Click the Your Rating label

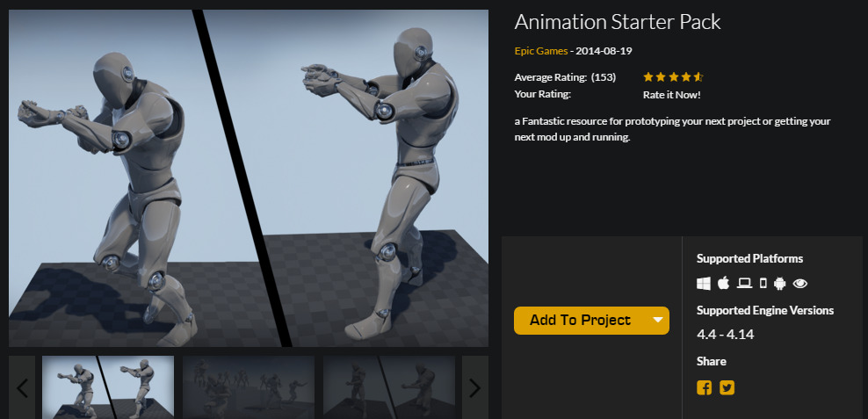pos(543,94)
